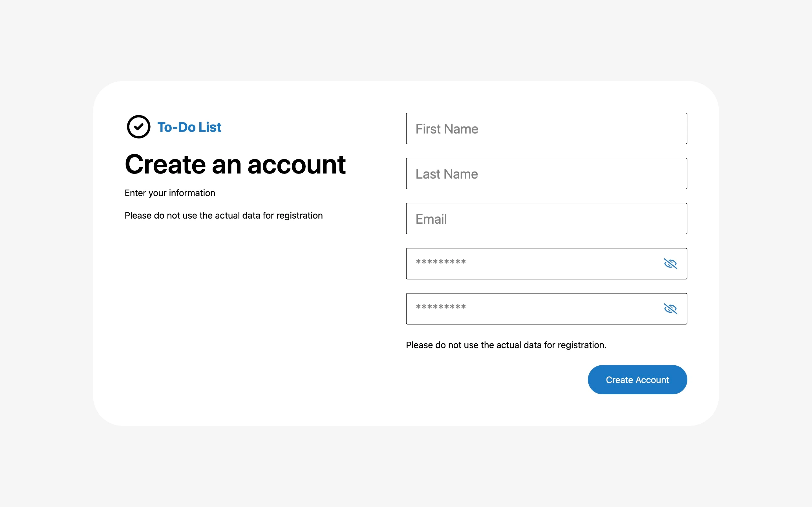Click into the Email field
Image resolution: width=812 pixels, height=507 pixels.
546,219
